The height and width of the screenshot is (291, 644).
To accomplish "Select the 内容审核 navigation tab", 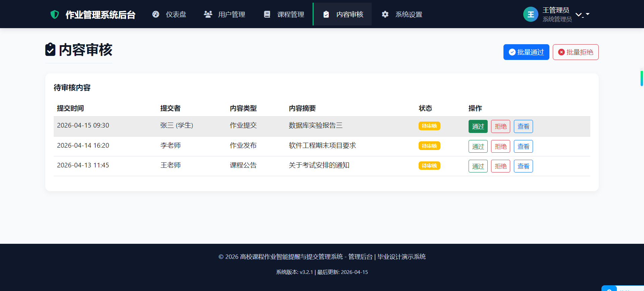I will tap(343, 14).
